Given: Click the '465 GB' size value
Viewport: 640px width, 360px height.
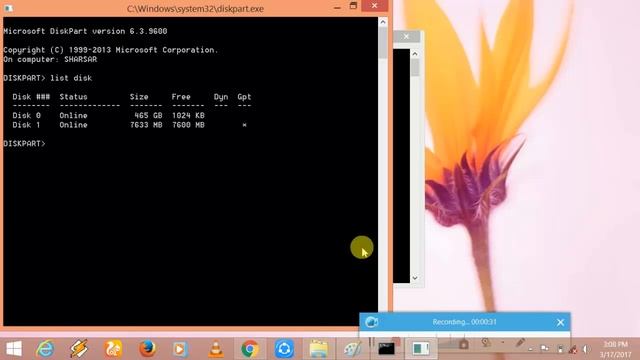Looking at the screenshot, I should pos(148,116).
